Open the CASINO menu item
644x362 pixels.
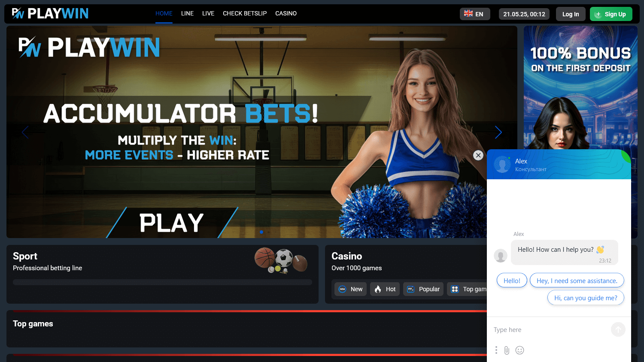[286, 13]
